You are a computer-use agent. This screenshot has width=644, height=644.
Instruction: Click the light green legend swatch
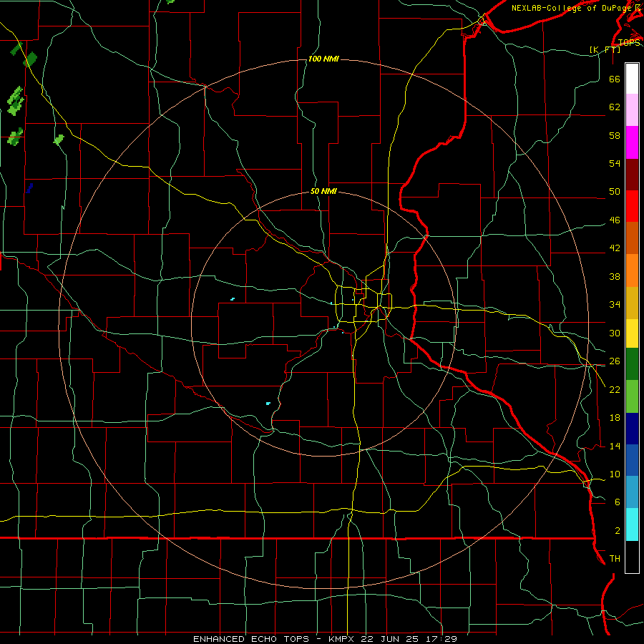(x=632, y=396)
